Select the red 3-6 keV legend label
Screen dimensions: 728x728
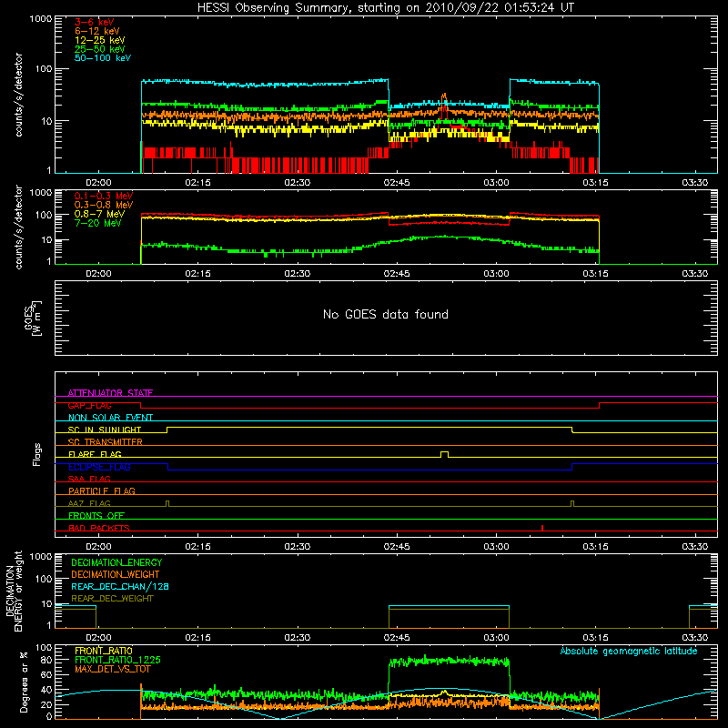coord(94,22)
